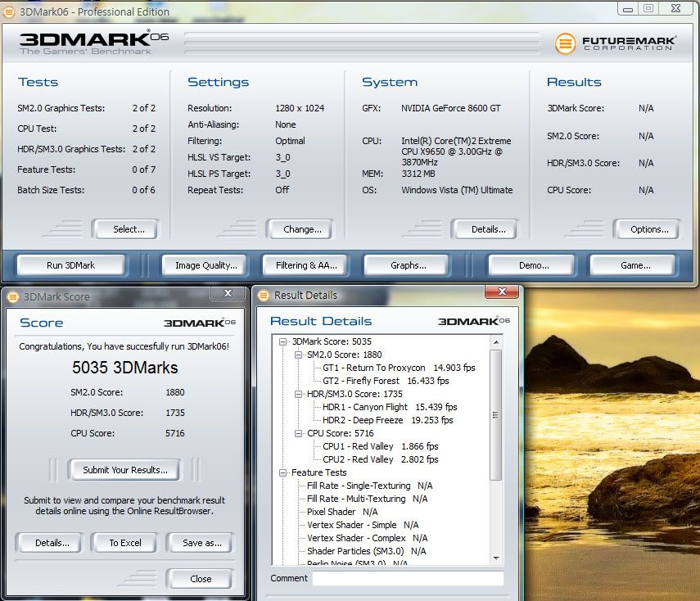Click the "3312 MB" memory value

coord(418,174)
